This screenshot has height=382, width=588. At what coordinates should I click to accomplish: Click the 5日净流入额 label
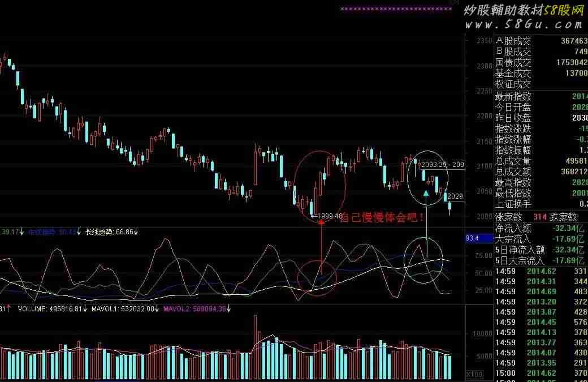point(520,250)
